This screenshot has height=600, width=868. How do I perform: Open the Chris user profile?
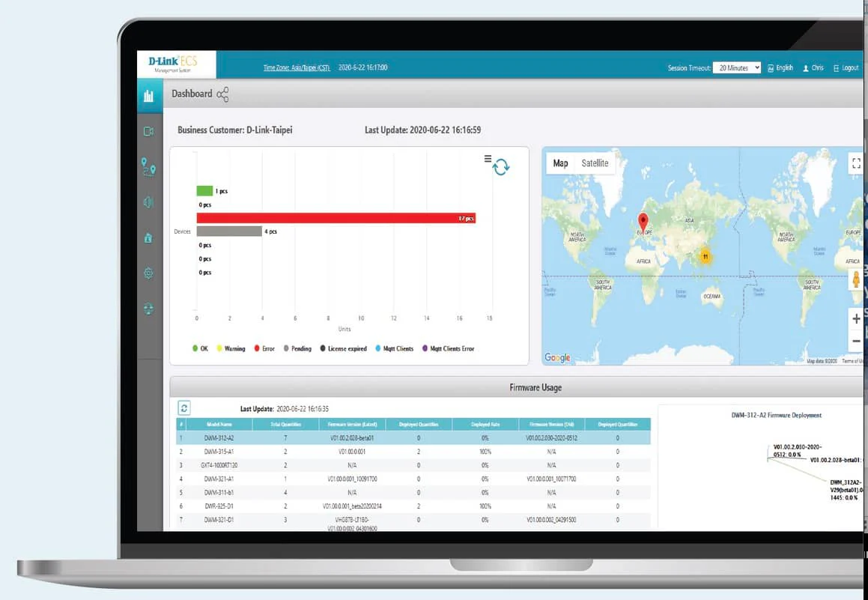point(813,68)
